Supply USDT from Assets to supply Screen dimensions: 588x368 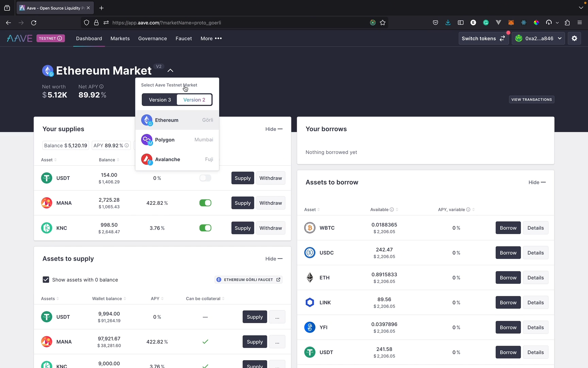coord(255,317)
